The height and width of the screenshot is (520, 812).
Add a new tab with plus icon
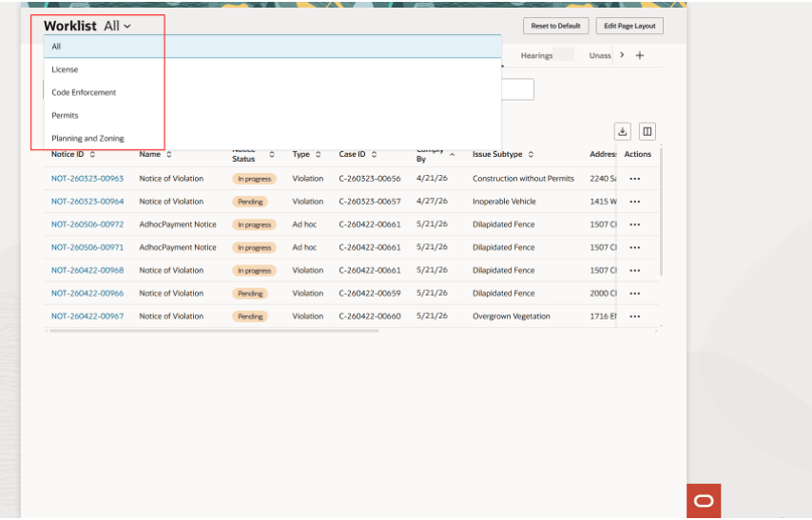click(x=640, y=55)
